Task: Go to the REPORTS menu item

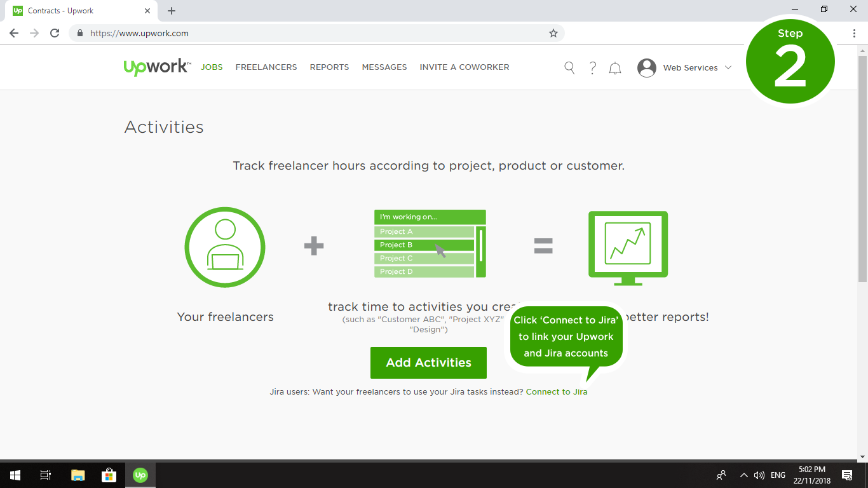Action: (329, 67)
